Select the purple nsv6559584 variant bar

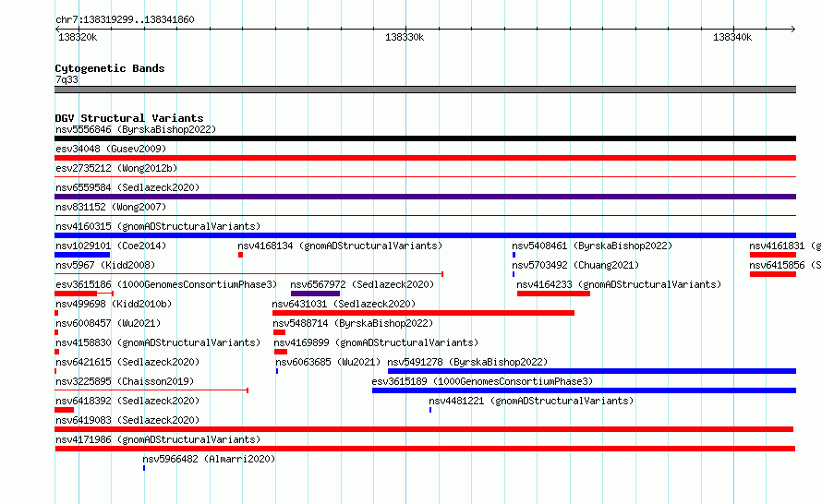tap(425, 197)
